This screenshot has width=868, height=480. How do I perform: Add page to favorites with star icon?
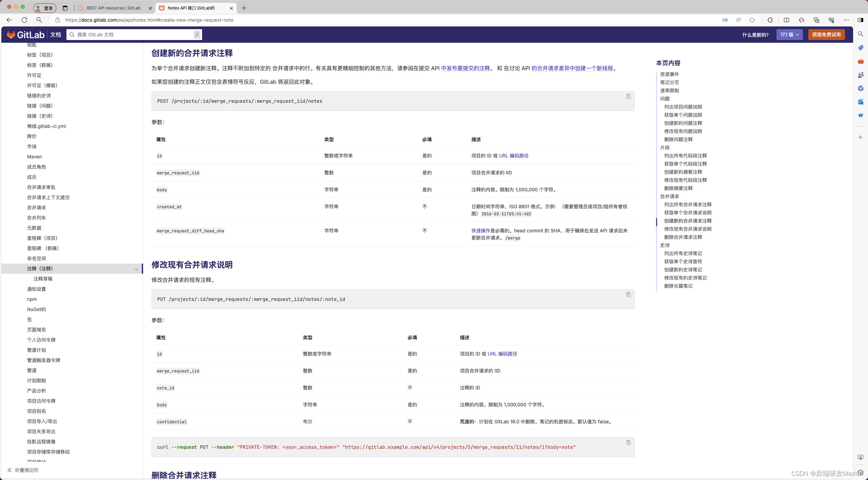click(752, 20)
